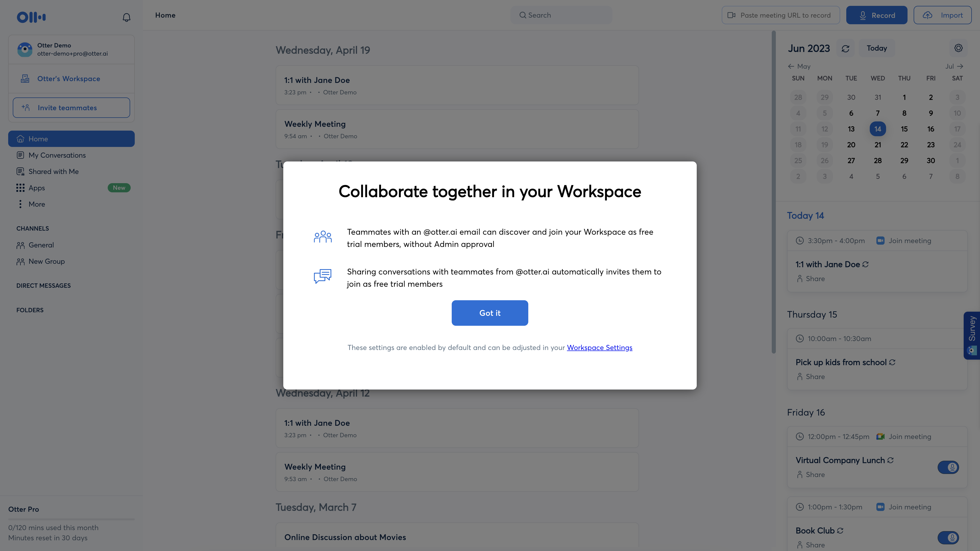Click the Zoom icon for 3:30pm meeting
980x551 pixels.
pyautogui.click(x=880, y=241)
